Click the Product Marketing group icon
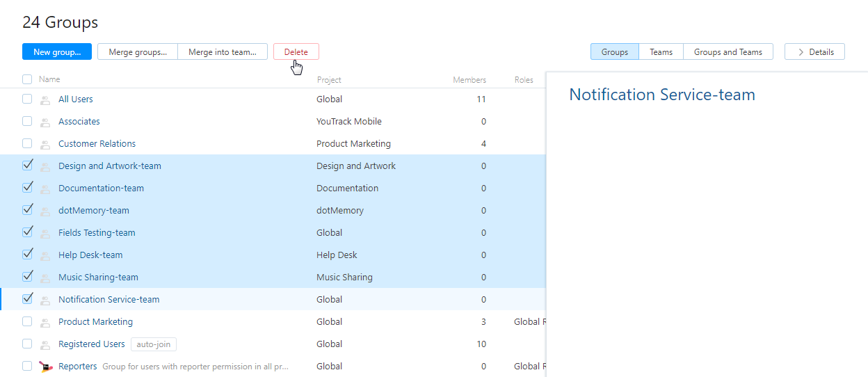Image resolution: width=868 pixels, height=377 pixels. (45, 322)
